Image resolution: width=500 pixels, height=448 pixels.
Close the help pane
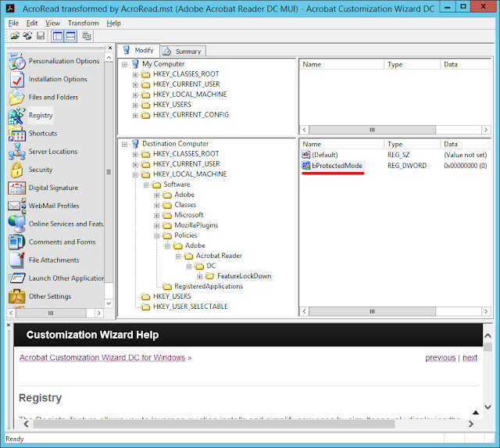(x=9, y=325)
